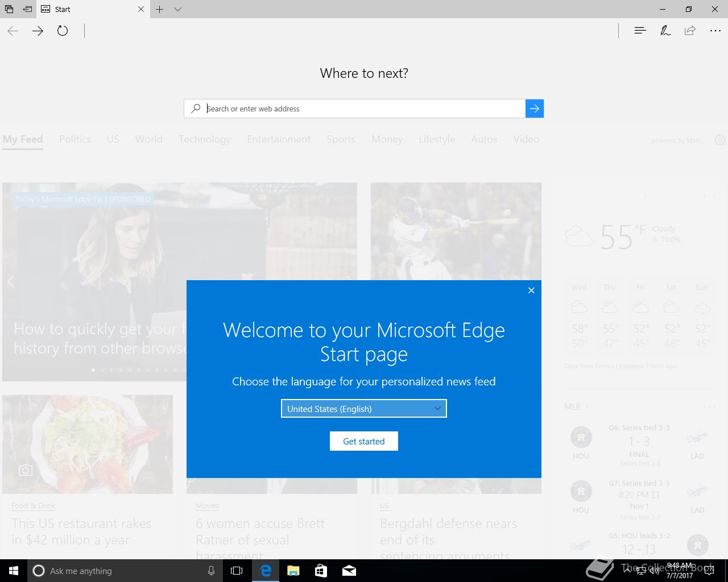
Task: Click the Refresh page icon
Action: click(63, 31)
